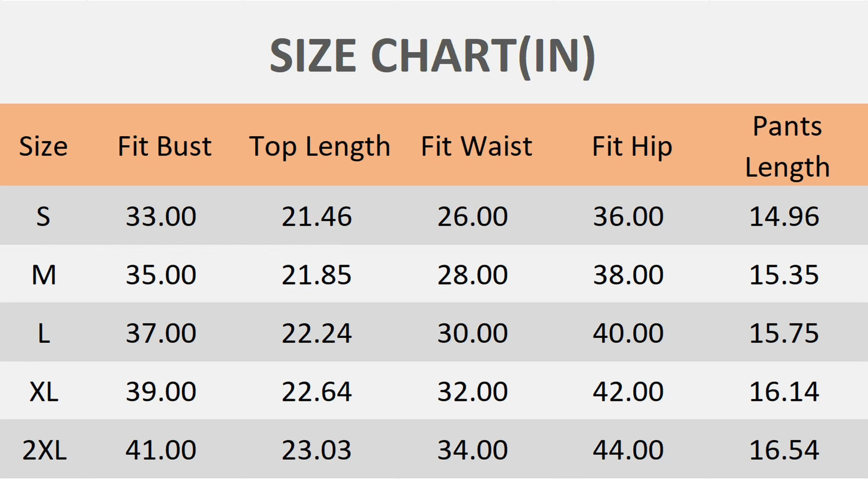Image resolution: width=868 pixels, height=479 pixels.
Task: Click the XL size row label
Action: (44, 392)
